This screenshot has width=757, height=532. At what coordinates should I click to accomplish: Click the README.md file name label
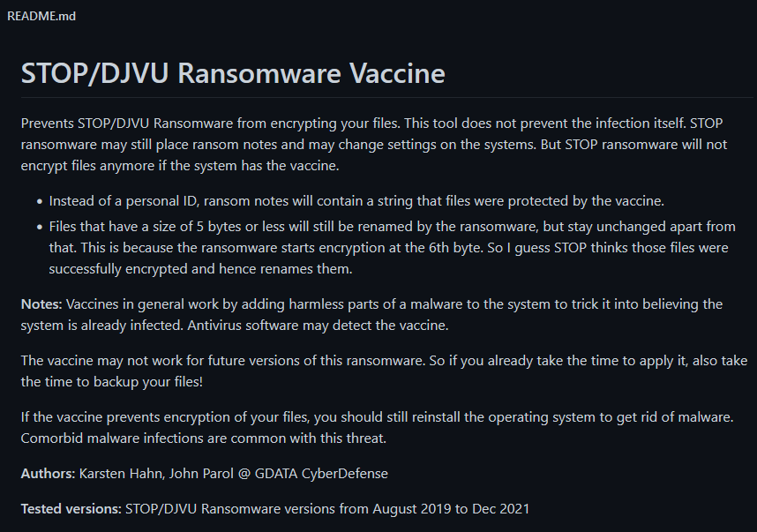41,16
